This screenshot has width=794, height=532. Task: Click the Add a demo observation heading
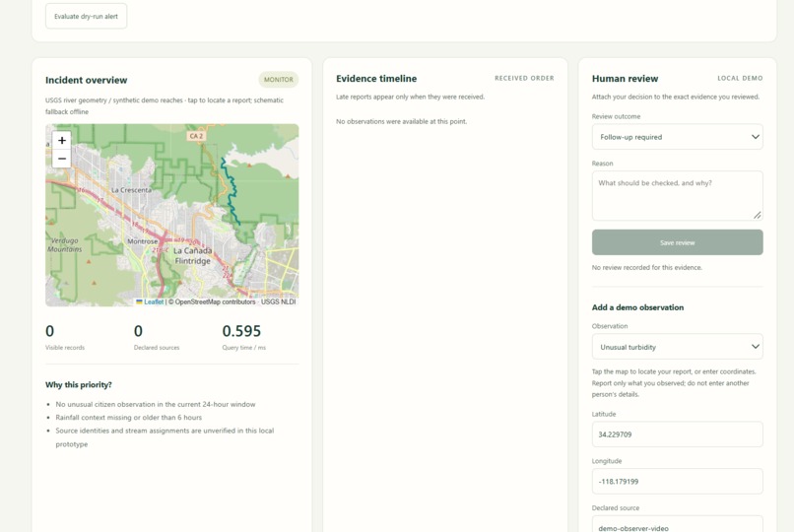click(637, 307)
